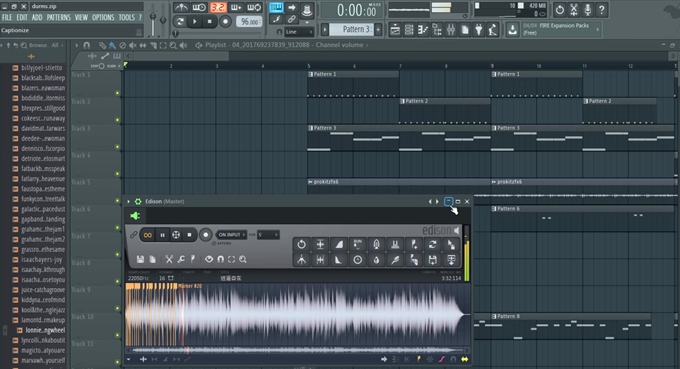Image resolution: width=680 pixels, height=369 pixels.
Task: Open help via question mark icon in top toolbar
Action: pyautogui.click(x=602, y=10)
